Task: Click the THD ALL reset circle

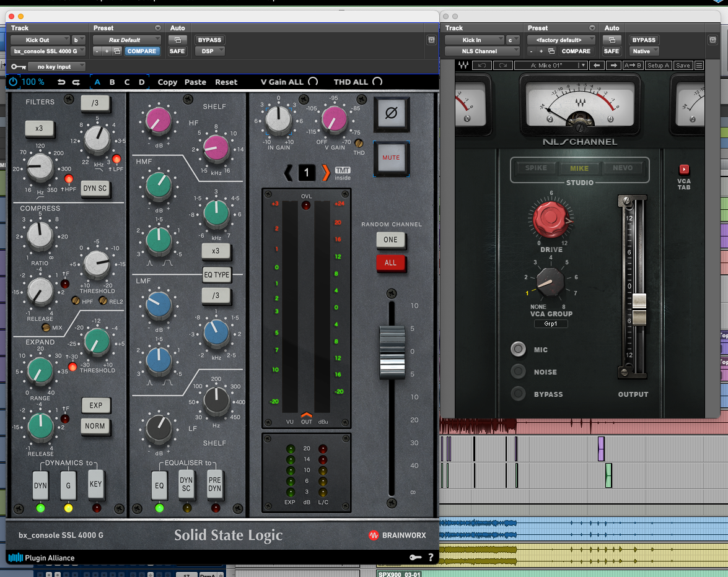Action: tap(377, 82)
